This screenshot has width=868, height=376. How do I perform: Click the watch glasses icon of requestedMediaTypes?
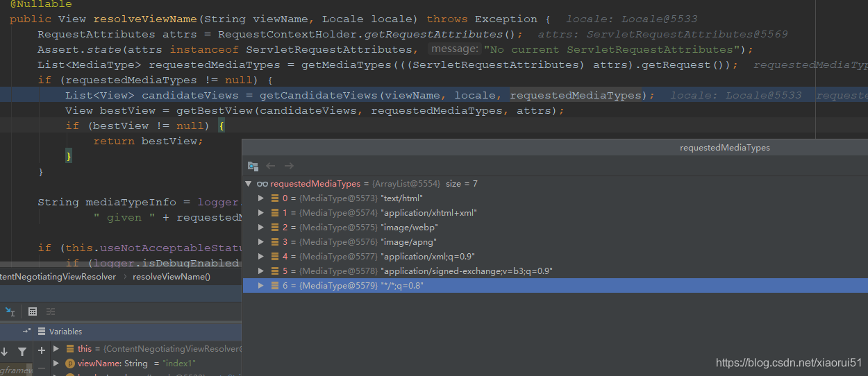click(x=262, y=184)
